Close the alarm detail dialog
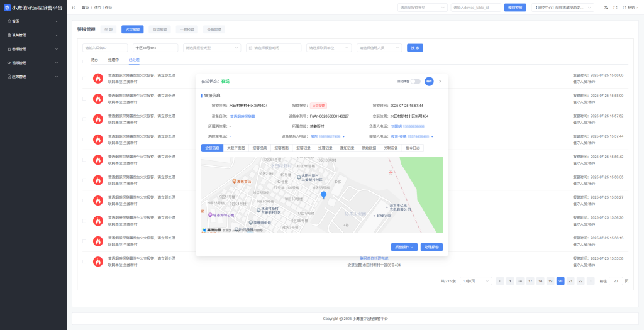The width and height of the screenshot is (644, 330). point(440,81)
